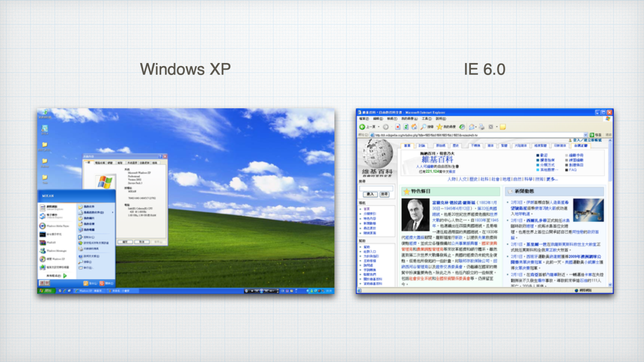Open 檢視 (View) menu in Internet Explorer

[x=392, y=119]
